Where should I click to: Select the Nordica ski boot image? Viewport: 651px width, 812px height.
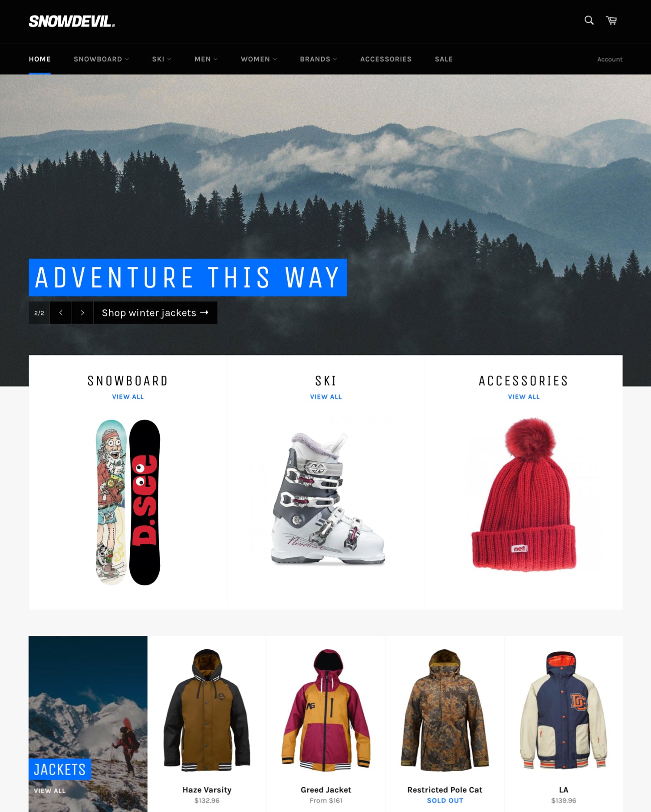point(326,498)
